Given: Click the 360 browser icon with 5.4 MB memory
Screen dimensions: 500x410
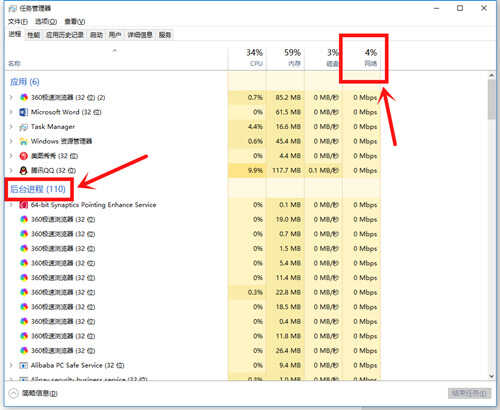Looking at the screenshot, I should 24,263.
